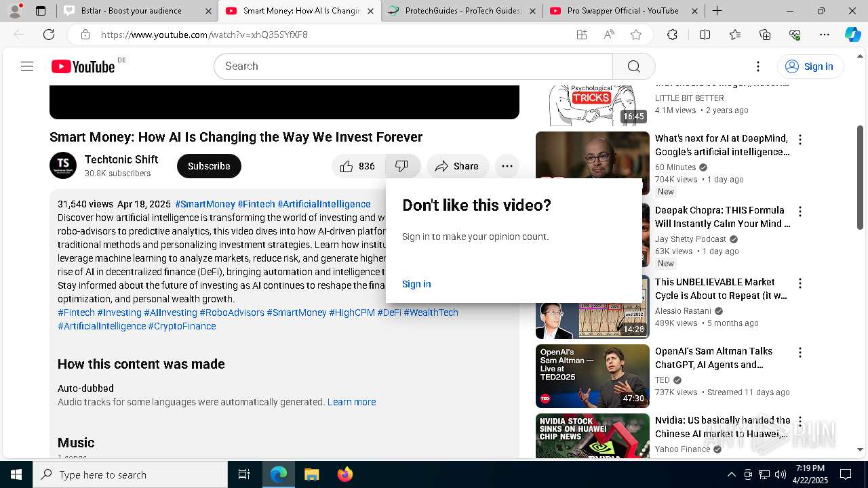
Task: Share this video
Action: [x=458, y=166]
